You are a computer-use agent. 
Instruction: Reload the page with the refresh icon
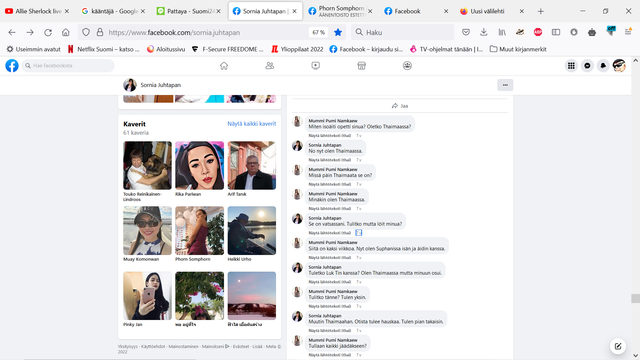click(x=48, y=32)
